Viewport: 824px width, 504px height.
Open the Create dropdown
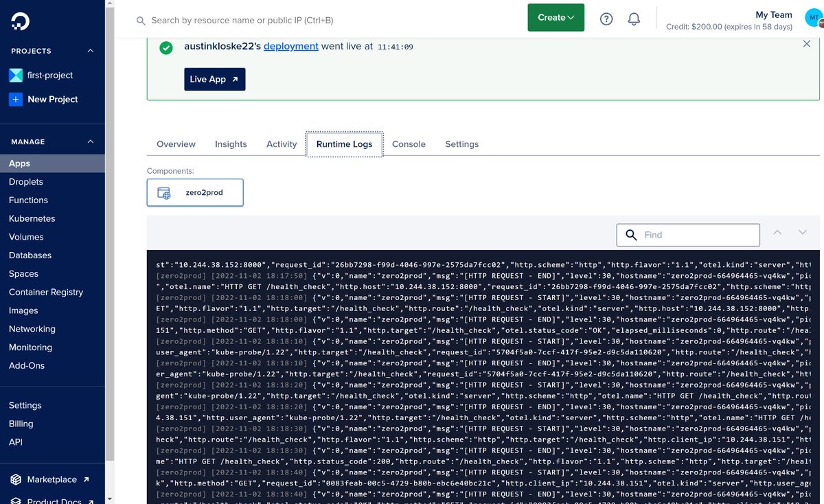[x=556, y=17]
